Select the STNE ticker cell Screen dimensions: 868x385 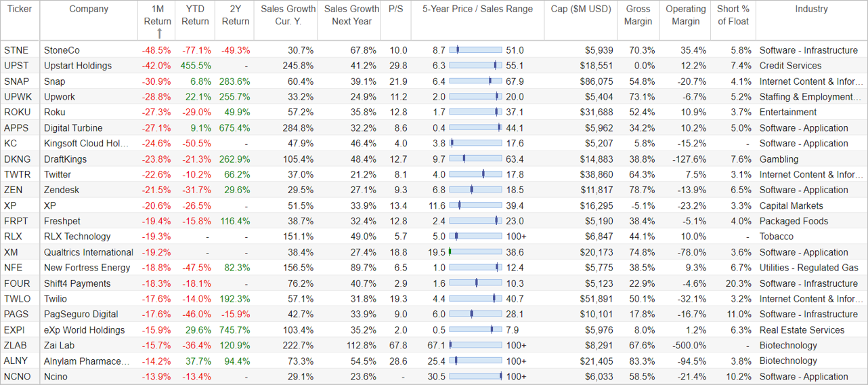[x=16, y=50]
